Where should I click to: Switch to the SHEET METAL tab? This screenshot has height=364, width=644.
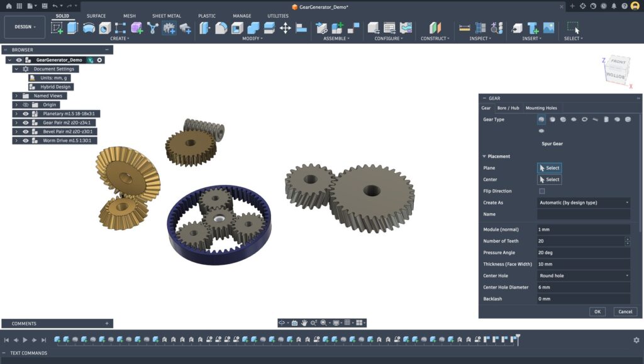point(166,16)
